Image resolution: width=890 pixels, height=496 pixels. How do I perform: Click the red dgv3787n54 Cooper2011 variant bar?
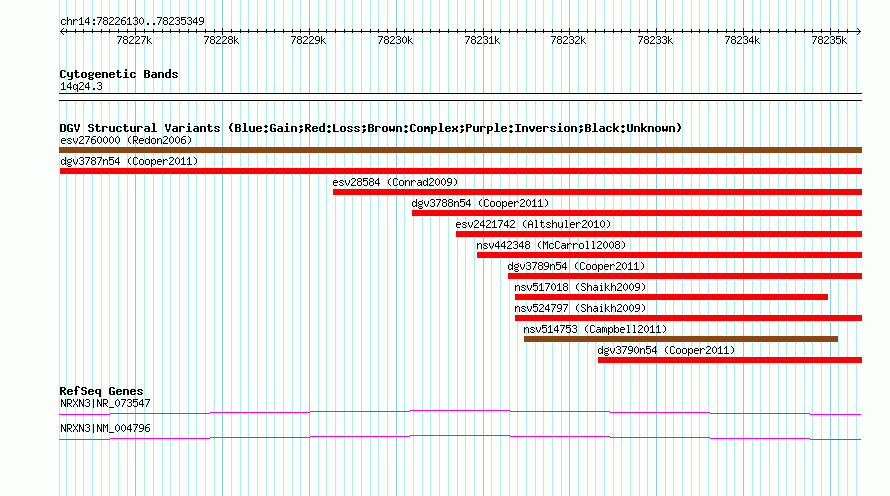tap(460, 171)
